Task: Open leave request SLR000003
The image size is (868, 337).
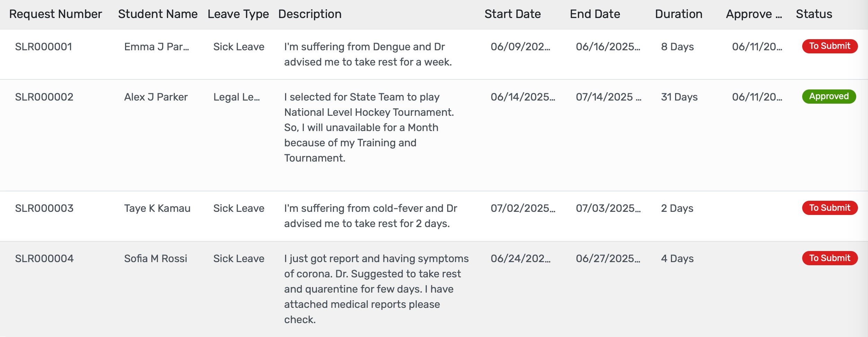Action: pos(44,208)
